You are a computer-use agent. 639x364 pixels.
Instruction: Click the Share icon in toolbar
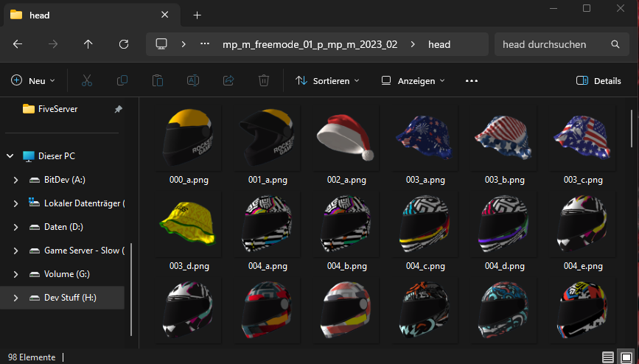pyautogui.click(x=228, y=81)
